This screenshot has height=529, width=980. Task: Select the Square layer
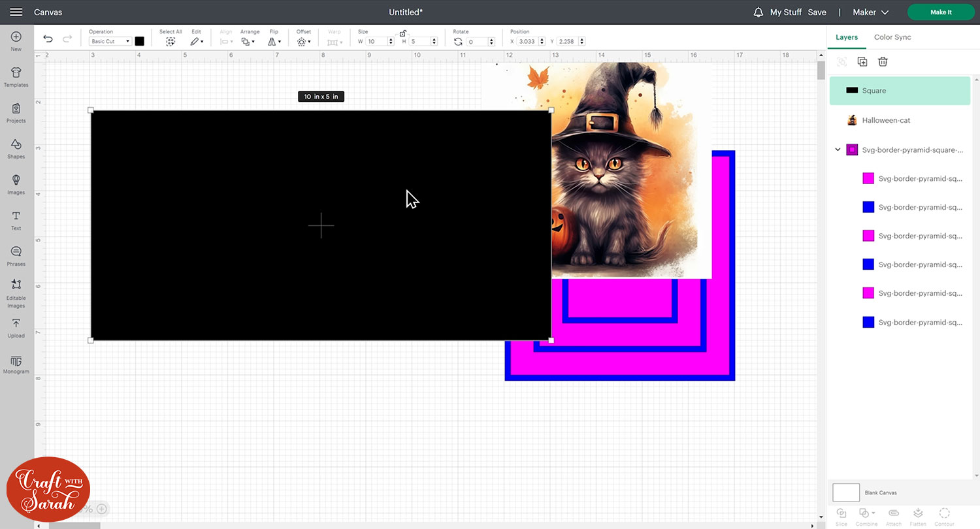900,91
